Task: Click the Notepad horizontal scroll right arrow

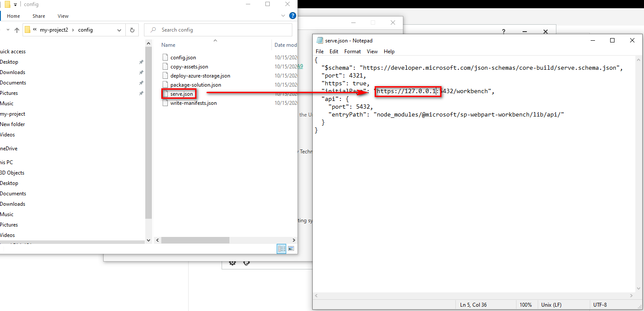Action: [x=631, y=296]
